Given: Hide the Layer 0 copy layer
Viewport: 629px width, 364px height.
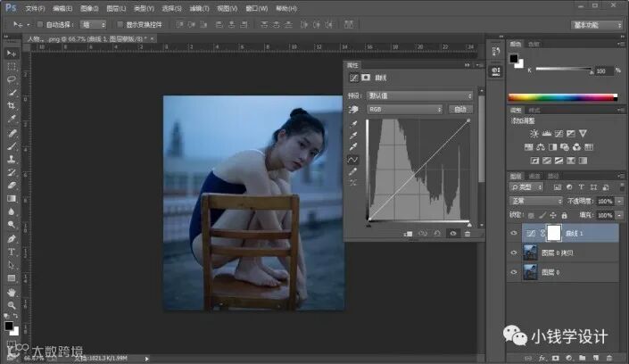Looking at the screenshot, I should pos(514,252).
